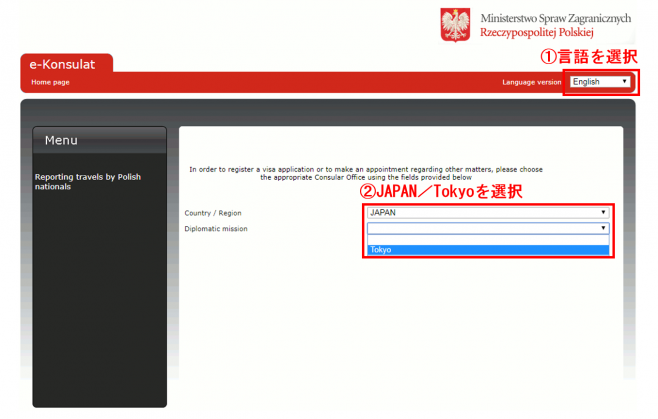The image size is (658, 419).
Task: Click the red ②JAPAN／Tokyoを選択 annotation
Action: (440, 191)
